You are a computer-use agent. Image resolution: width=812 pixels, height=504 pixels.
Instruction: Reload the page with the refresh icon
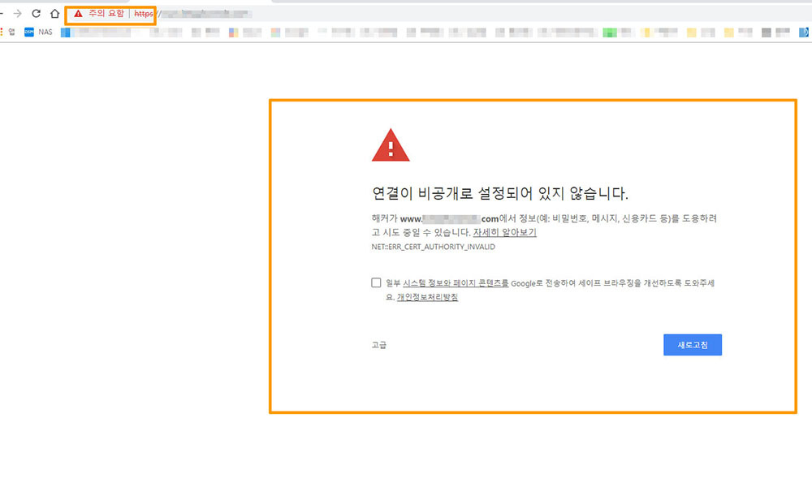click(x=36, y=14)
